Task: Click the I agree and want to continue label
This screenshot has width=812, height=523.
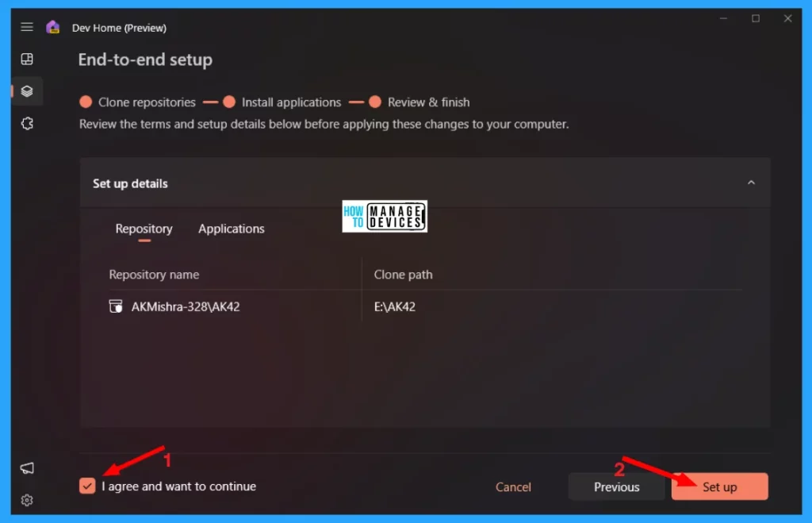Action: coord(178,486)
